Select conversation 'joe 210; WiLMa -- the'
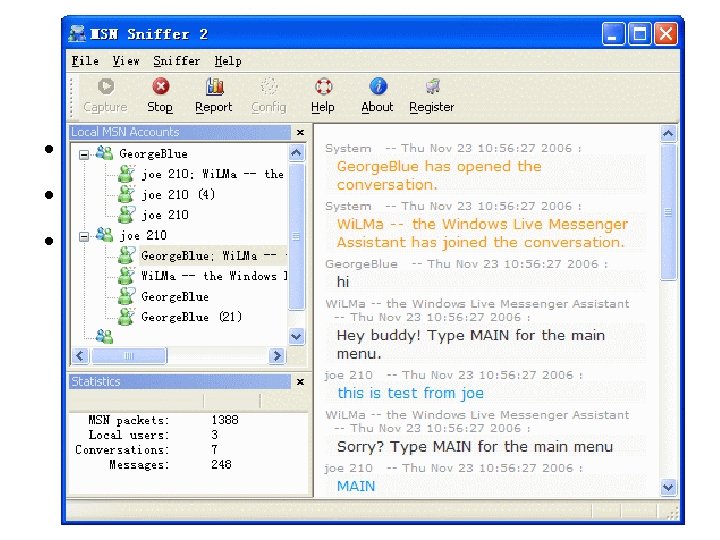 click(213, 174)
